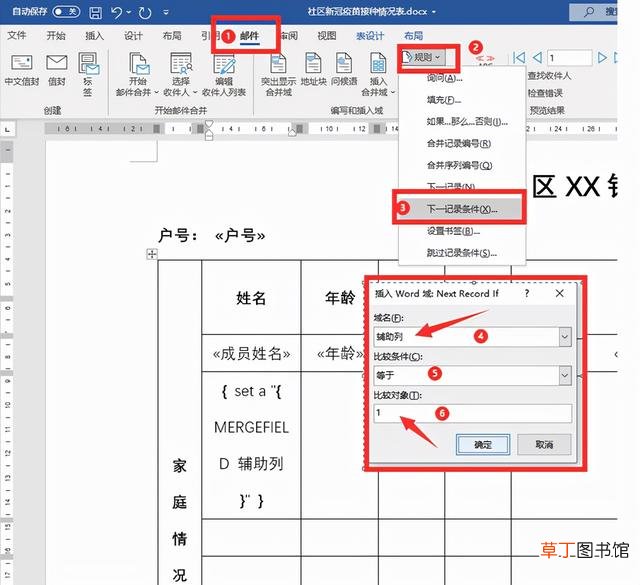Screen dimensions: 640x585
Task: Click the set a MERGEFIELD 辅助列 field code
Action: click(x=251, y=445)
